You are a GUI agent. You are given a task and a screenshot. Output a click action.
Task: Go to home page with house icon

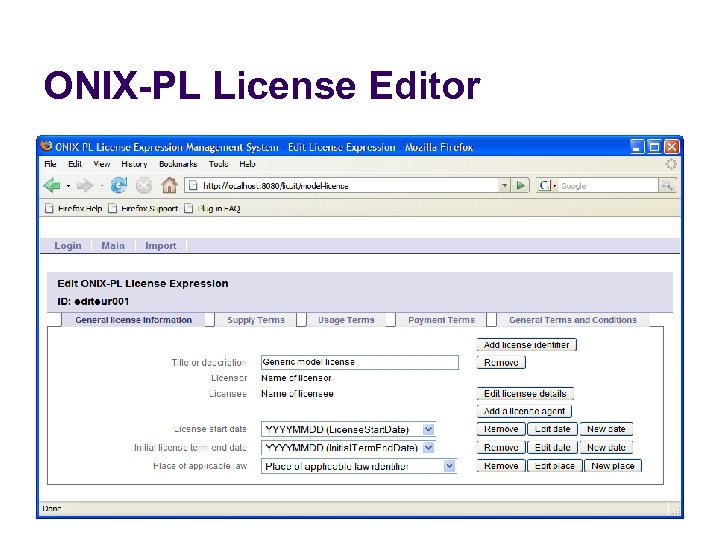click(x=169, y=185)
